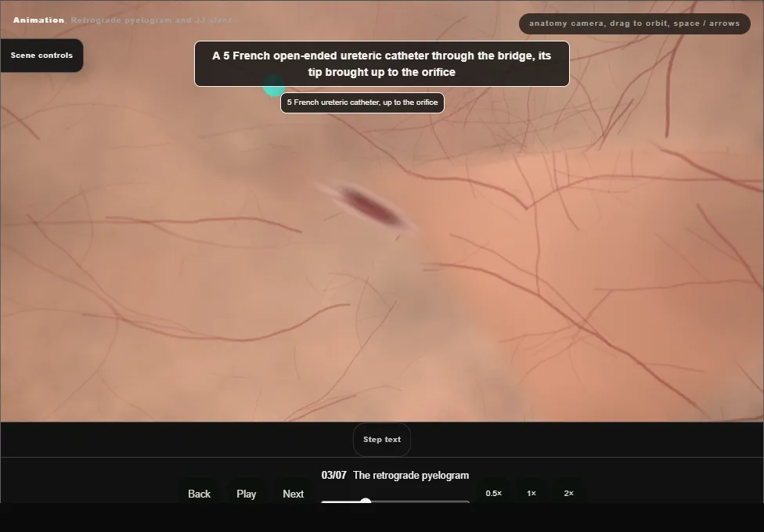The width and height of the screenshot is (764, 532).
Task: Set playback speed to 2×
Action: [x=568, y=493]
